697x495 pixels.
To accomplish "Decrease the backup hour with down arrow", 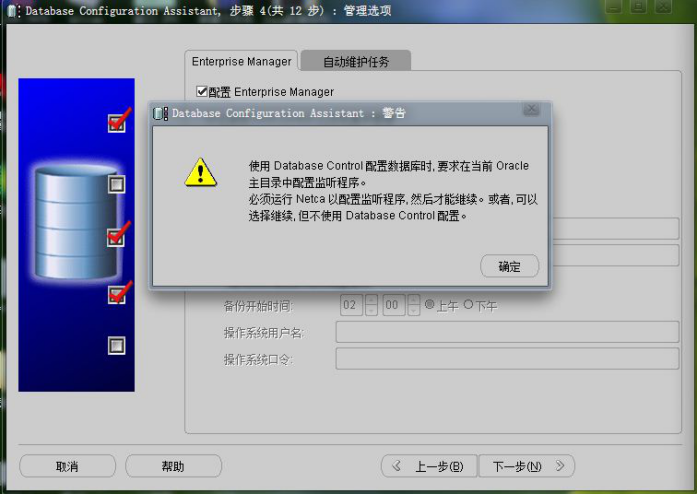I will point(371,310).
